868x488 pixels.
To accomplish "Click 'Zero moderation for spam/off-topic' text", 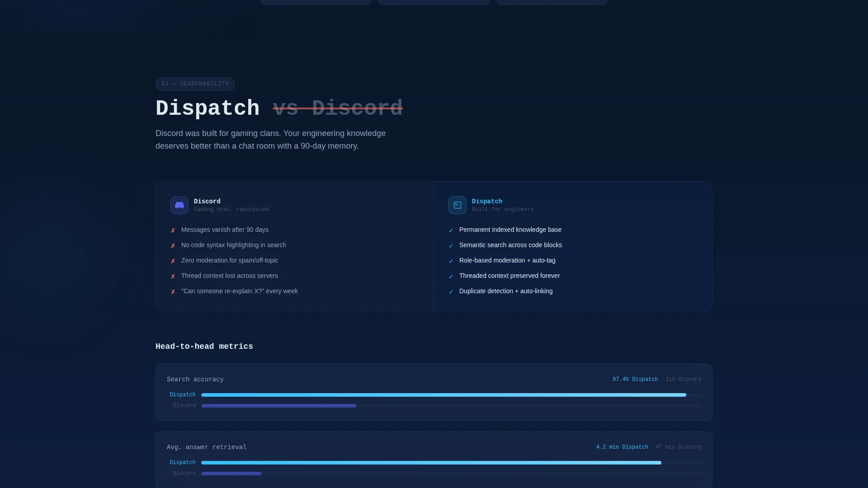I will point(230,260).
